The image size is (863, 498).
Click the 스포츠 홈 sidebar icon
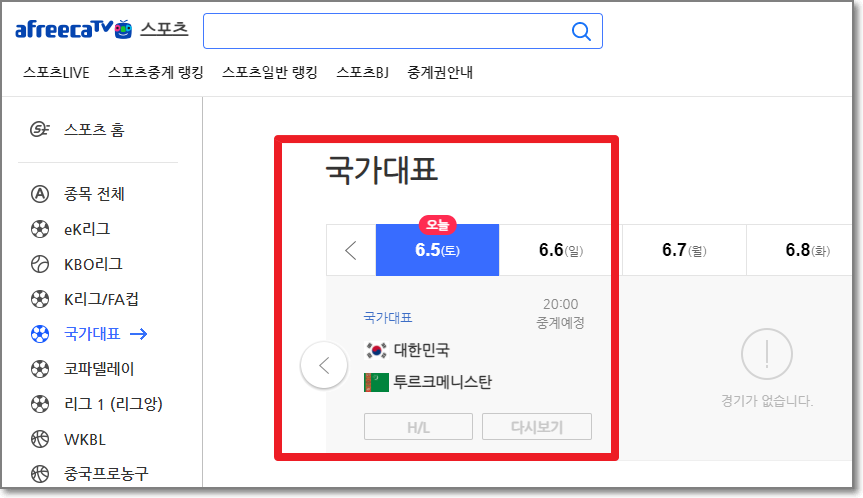pos(40,130)
